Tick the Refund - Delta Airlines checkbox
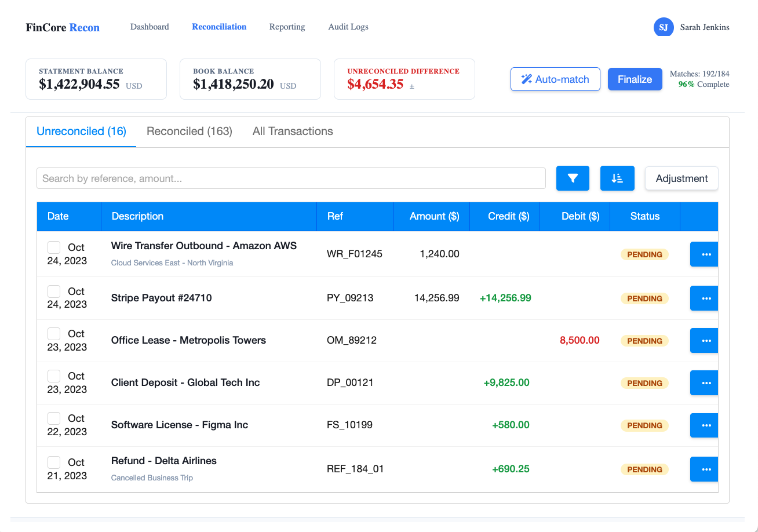 coord(54,462)
